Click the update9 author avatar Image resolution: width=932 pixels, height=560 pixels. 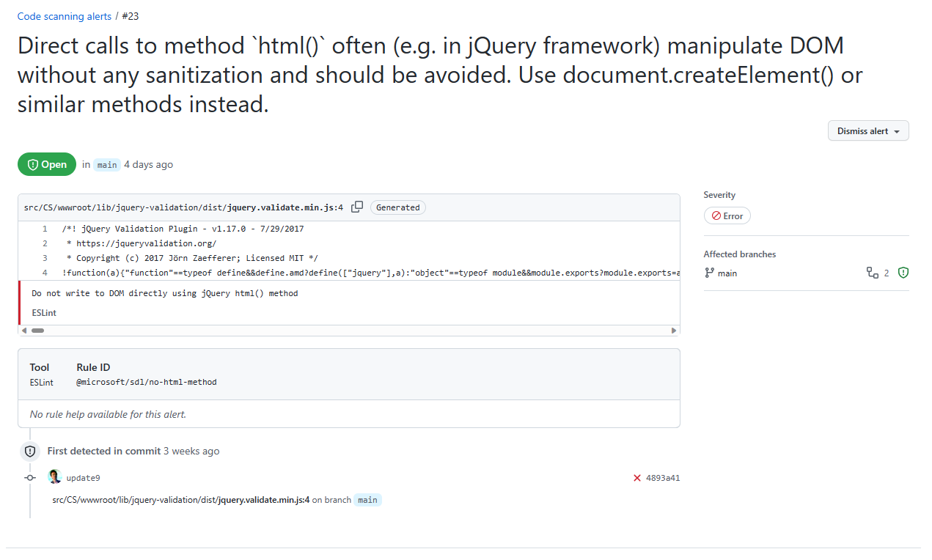54,476
